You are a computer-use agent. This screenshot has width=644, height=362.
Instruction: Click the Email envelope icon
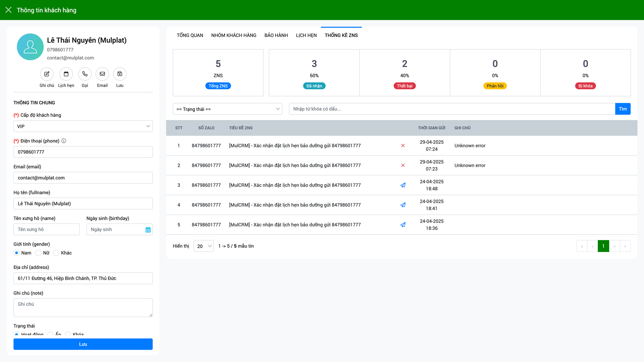(102, 74)
